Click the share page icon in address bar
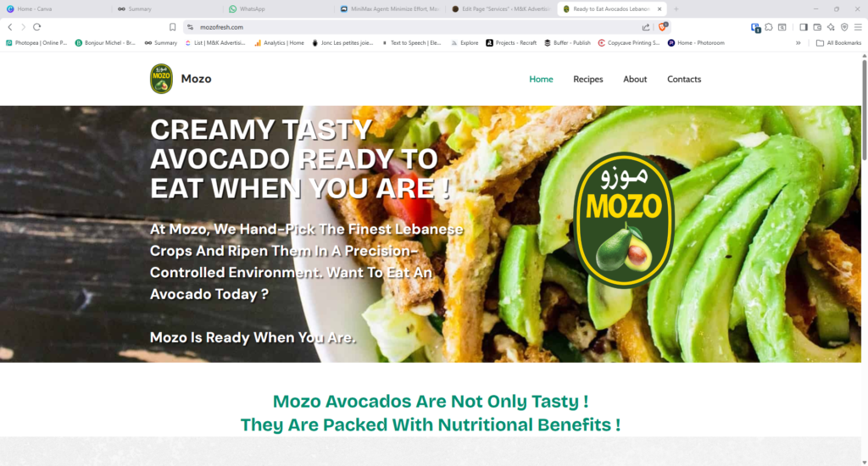The image size is (868, 466). (645, 27)
